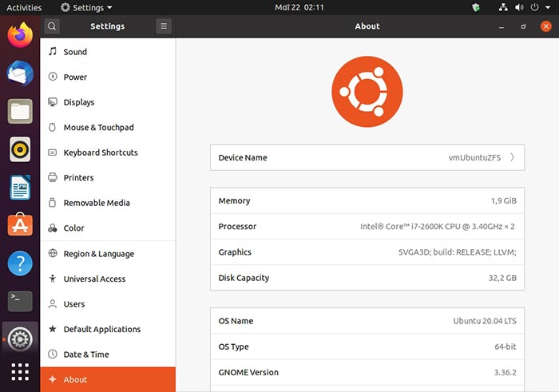Click OS Name Ubuntu 20.04 LTS value
The width and height of the screenshot is (559, 392).
coord(485,321)
